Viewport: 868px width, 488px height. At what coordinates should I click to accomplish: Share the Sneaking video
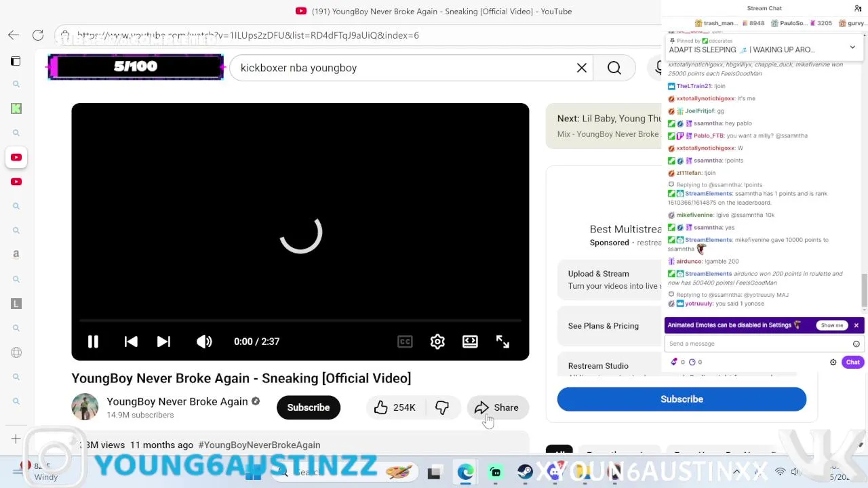pos(498,407)
